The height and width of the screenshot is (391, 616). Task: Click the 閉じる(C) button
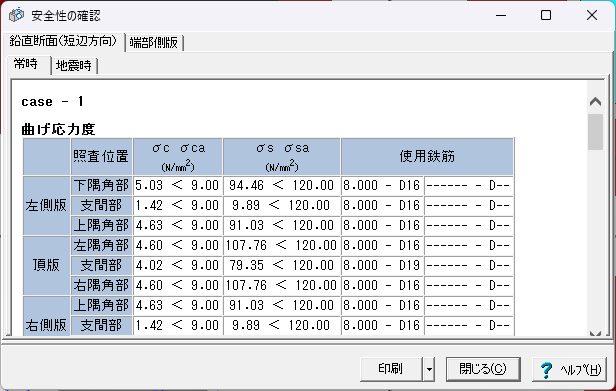[x=483, y=369]
